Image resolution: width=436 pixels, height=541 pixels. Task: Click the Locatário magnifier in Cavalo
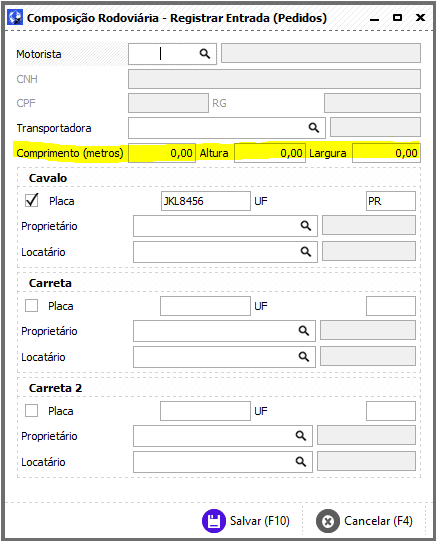click(x=306, y=252)
